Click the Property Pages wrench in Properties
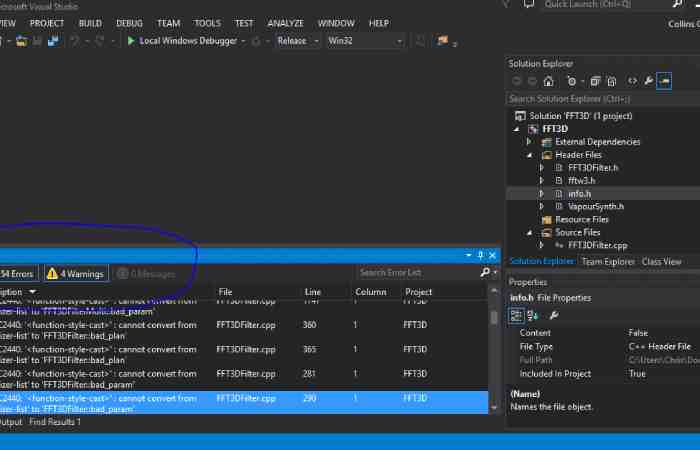 554,316
